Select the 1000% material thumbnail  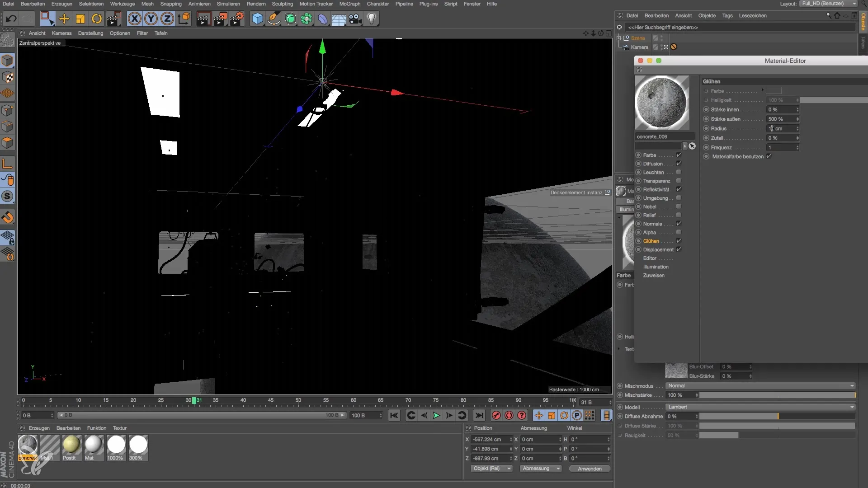(x=116, y=445)
